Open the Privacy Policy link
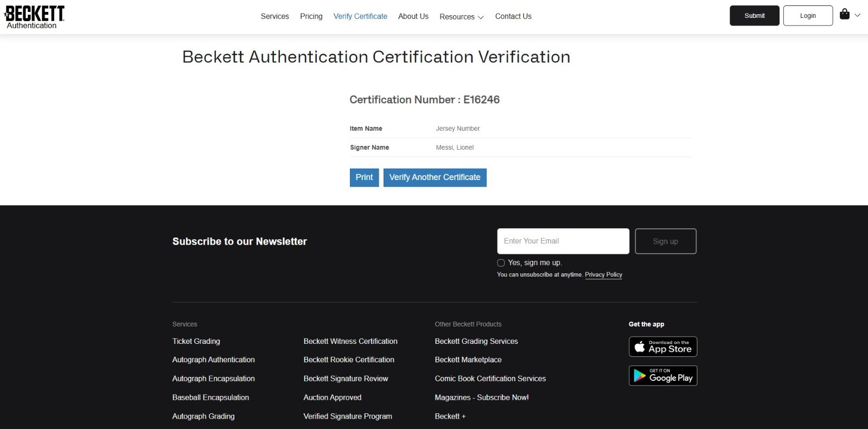 (603, 275)
